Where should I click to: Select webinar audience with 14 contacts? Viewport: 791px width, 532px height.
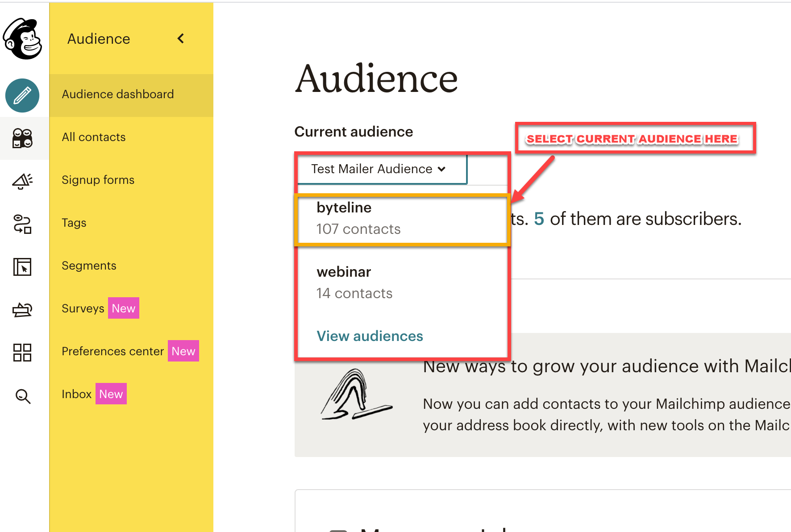coord(402,283)
